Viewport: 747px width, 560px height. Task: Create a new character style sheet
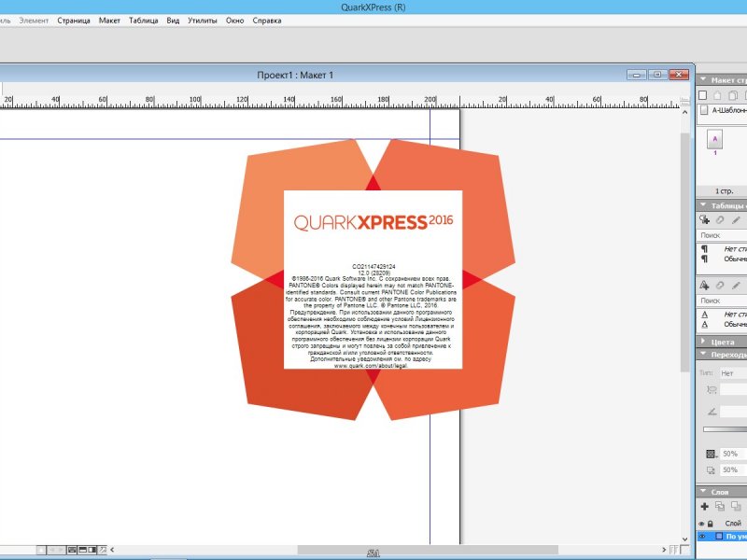point(704,286)
